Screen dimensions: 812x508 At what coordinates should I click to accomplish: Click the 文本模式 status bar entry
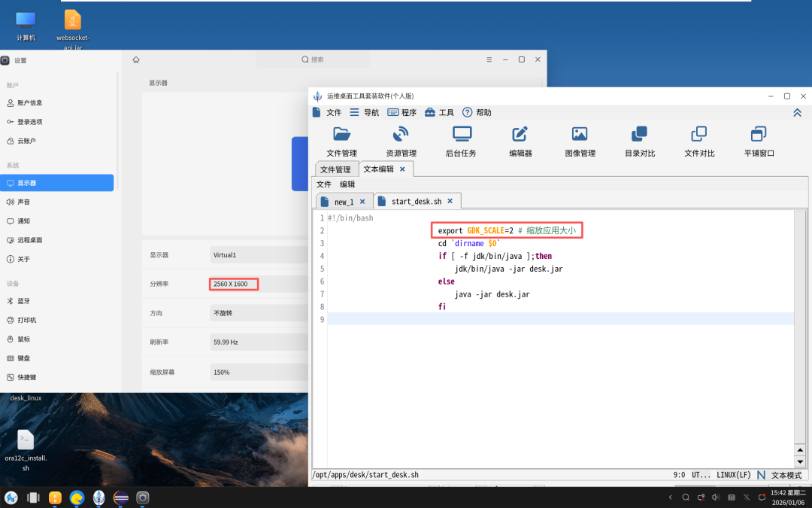[x=786, y=475]
